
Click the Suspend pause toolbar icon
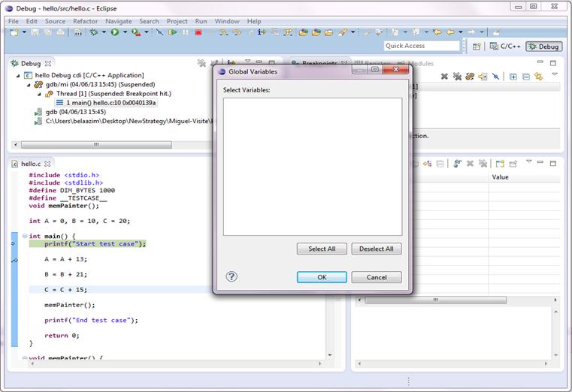tap(186, 32)
